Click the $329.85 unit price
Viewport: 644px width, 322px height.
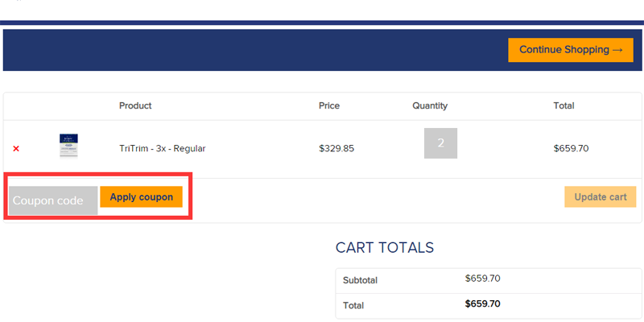[336, 148]
